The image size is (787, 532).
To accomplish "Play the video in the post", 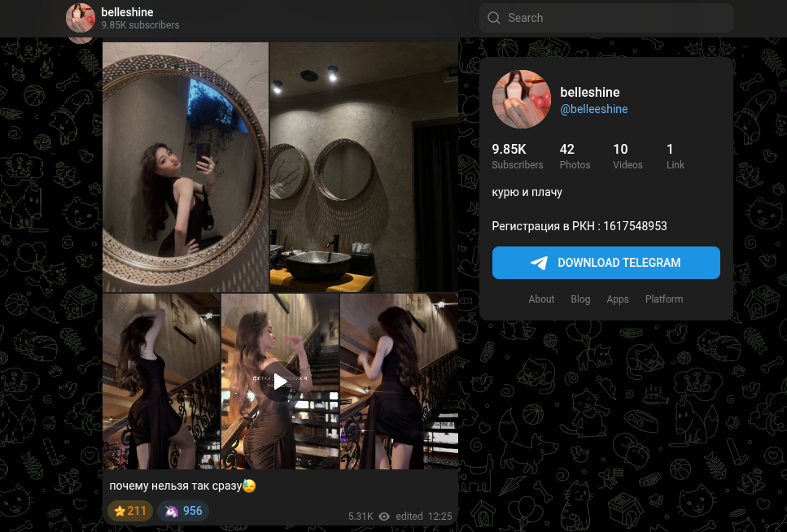I will pyautogui.click(x=280, y=382).
